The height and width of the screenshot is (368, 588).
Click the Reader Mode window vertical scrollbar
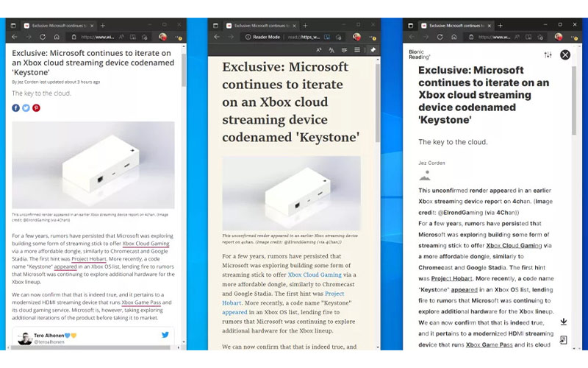(378, 103)
